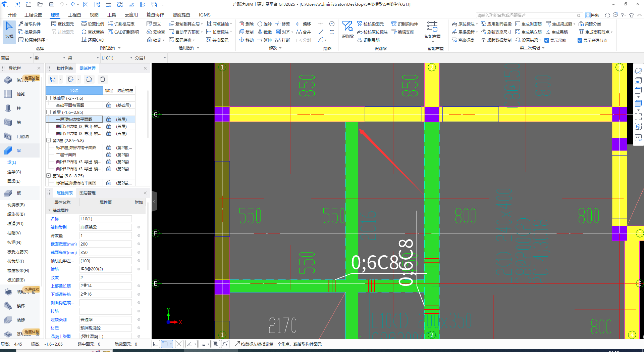Toggle 附加 option for 结构类别 row

coord(139,227)
